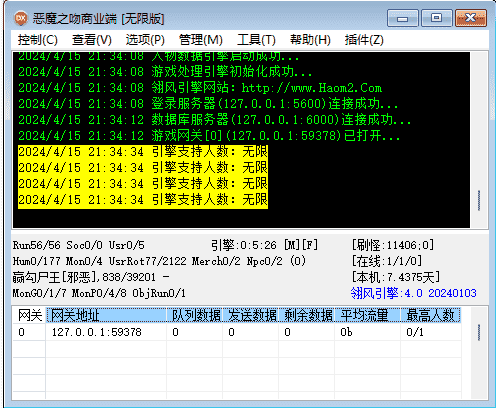Click the [本机:7.4375天] status text
The image size is (496, 408).
[x=396, y=277]
